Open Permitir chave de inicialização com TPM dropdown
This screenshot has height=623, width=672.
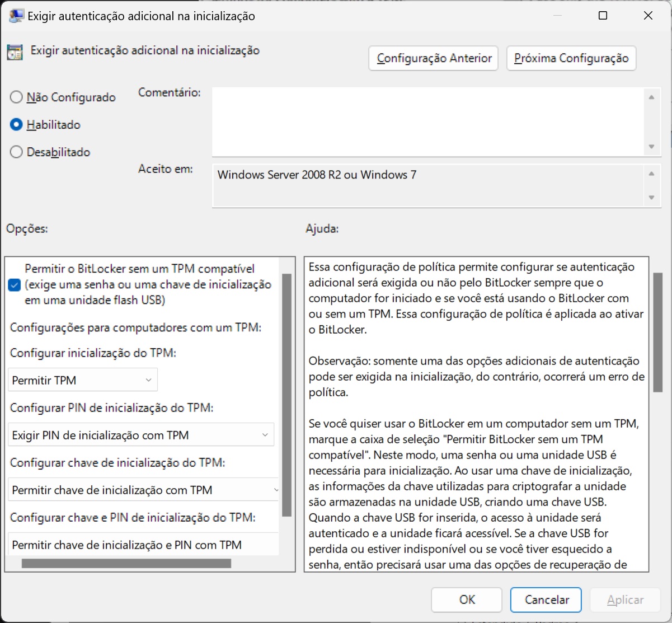coord(143,490)
